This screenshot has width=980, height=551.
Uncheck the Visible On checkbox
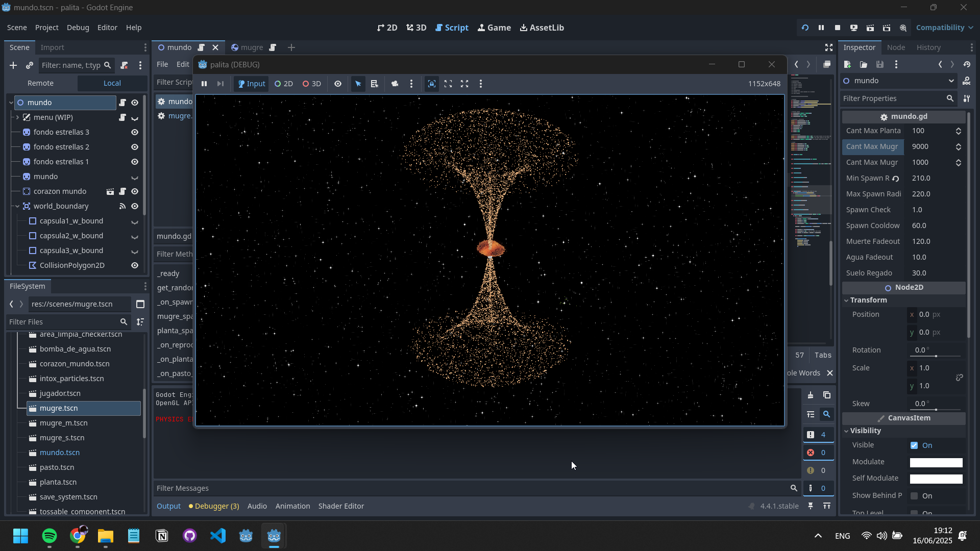(914, 445)
